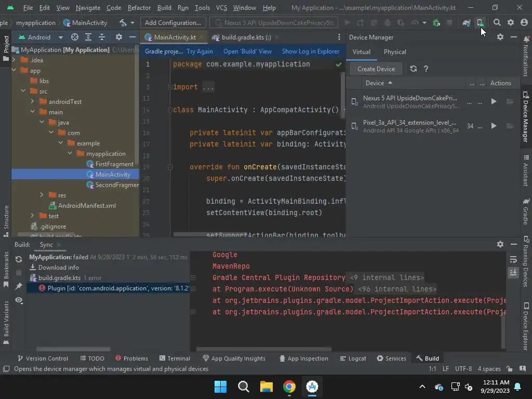Image resolution: width=532 pixels, height=399 pixels.
Task: Click Make Project hammer icon
Action: [x=123, y=23]
